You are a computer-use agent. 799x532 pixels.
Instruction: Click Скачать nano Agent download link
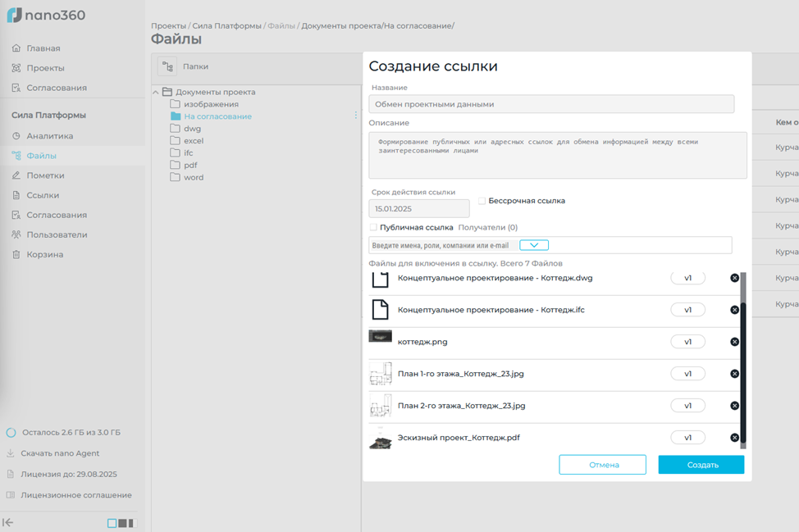pos(58,453)
